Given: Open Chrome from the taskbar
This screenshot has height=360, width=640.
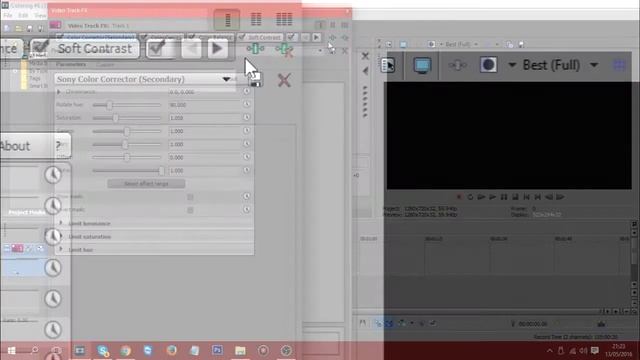Looking at the screenshot, I should 126,351.
